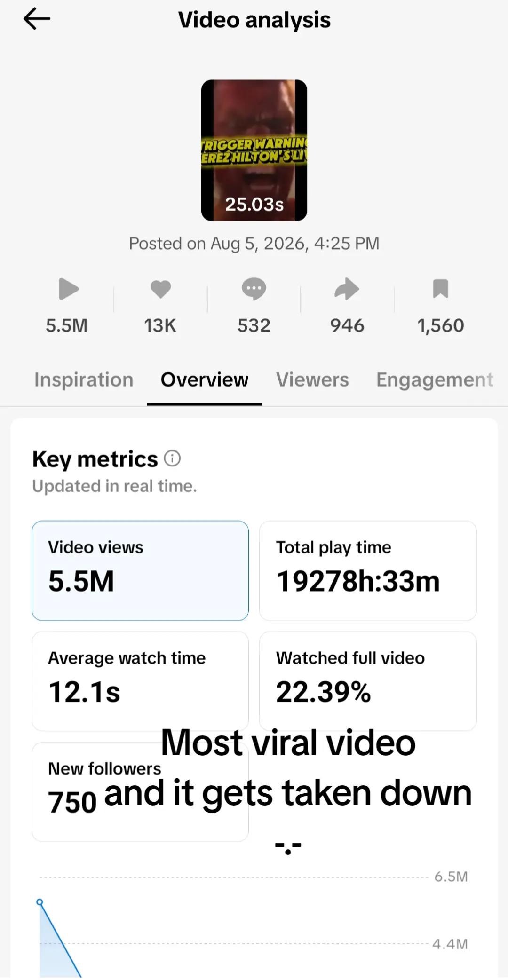Tap the share arrow icon
508x980 pixels.
[347, 289]
